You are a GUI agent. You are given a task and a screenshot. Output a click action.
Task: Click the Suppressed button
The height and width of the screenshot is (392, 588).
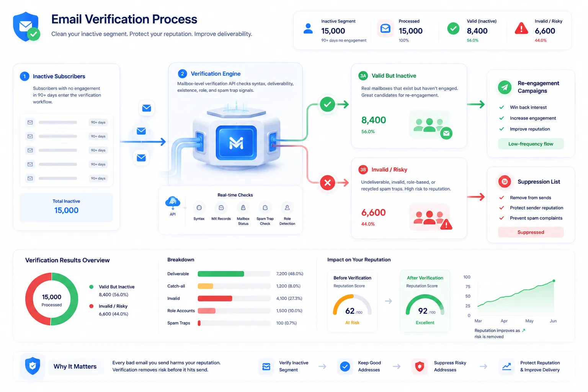(x=531, y=232)
